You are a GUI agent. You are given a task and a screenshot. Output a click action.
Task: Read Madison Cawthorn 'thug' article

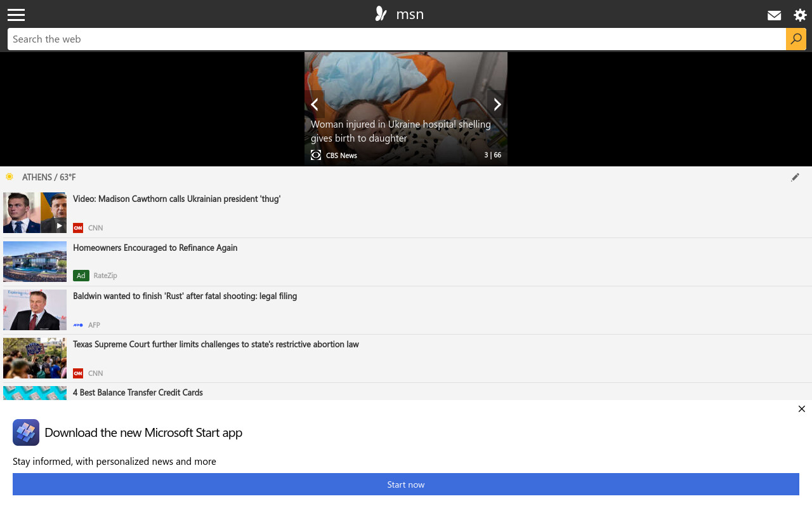coord(176,199)
